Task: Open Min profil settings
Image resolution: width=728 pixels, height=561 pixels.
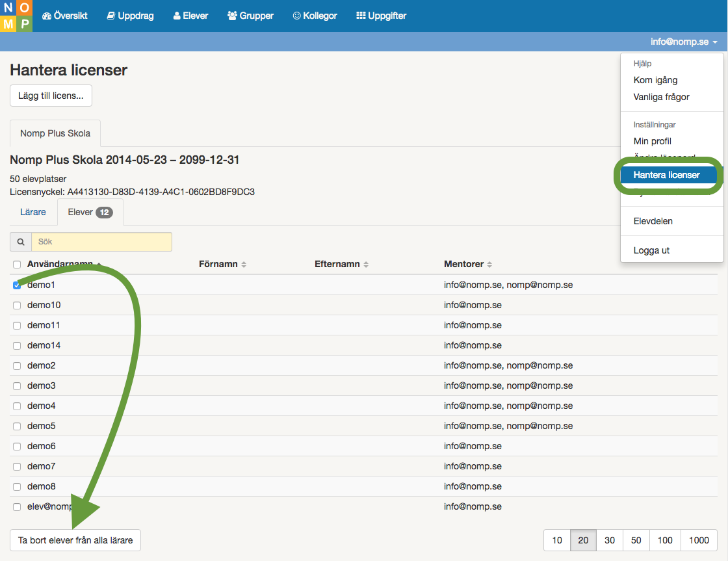Action: [653, 141]
